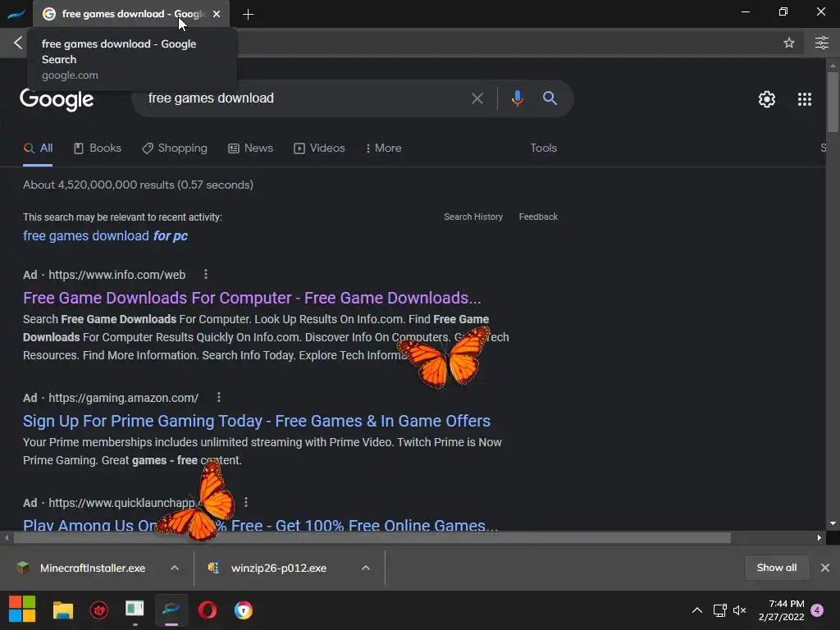
Task: Open a new tab with the plus icon
Action: (248, 15)
